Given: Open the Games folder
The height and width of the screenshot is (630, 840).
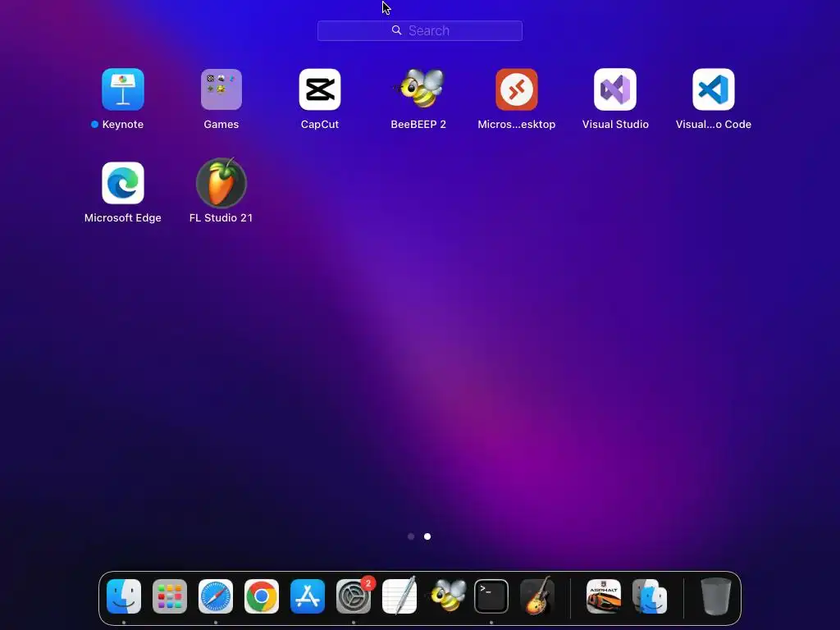Looking at the screenshot, I should 221,89.
